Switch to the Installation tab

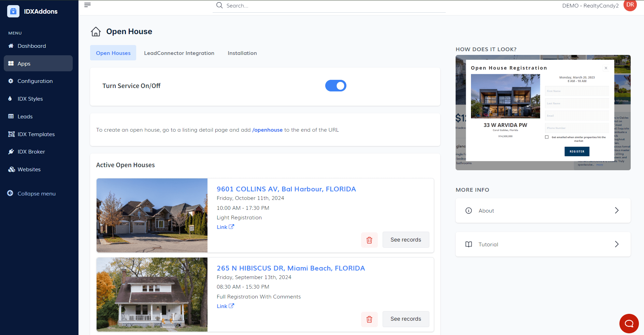(x=242, y=53)
